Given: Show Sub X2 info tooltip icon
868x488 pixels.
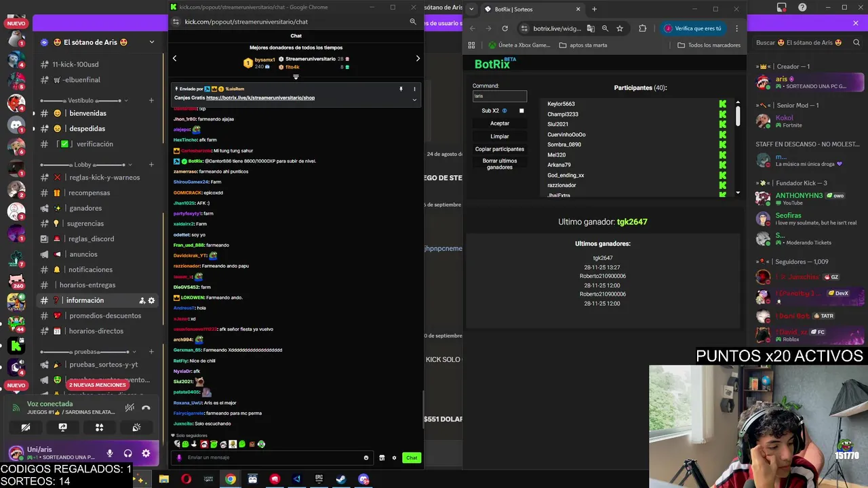Looking at the screenshot, I should click(x=505, y=110).
